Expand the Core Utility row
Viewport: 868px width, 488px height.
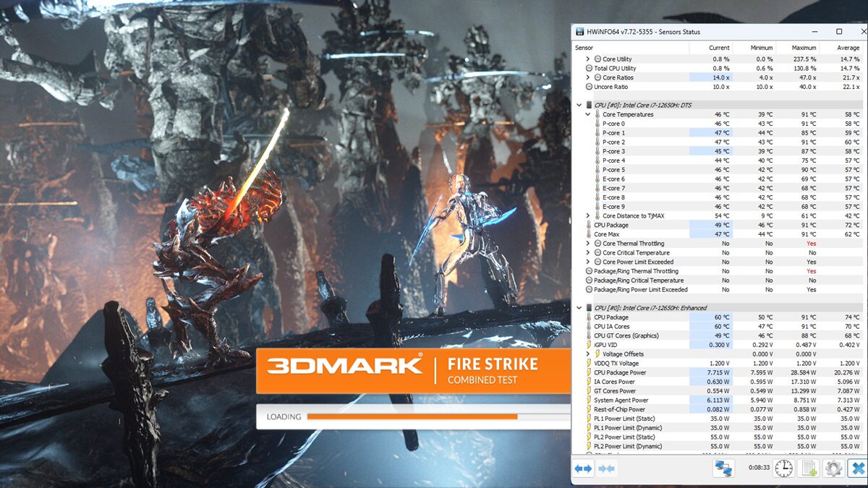[x=588, y=59]
